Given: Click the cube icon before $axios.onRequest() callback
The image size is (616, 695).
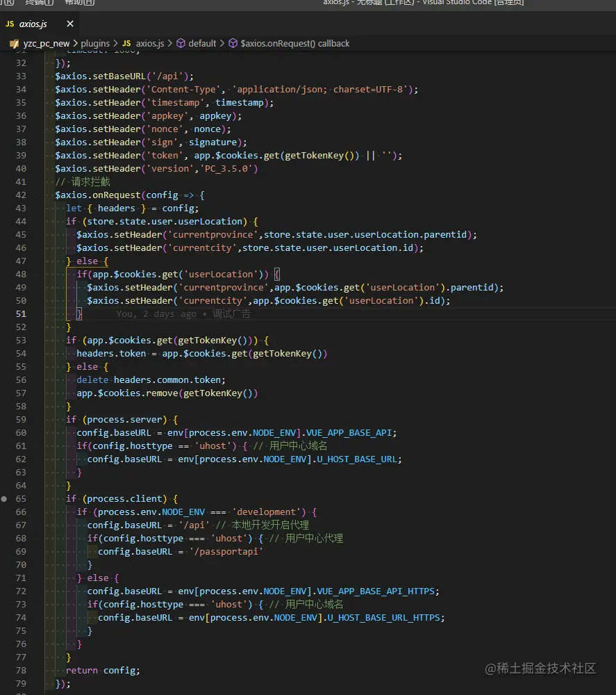Looking at the screenshot, I should coord(233,43).
